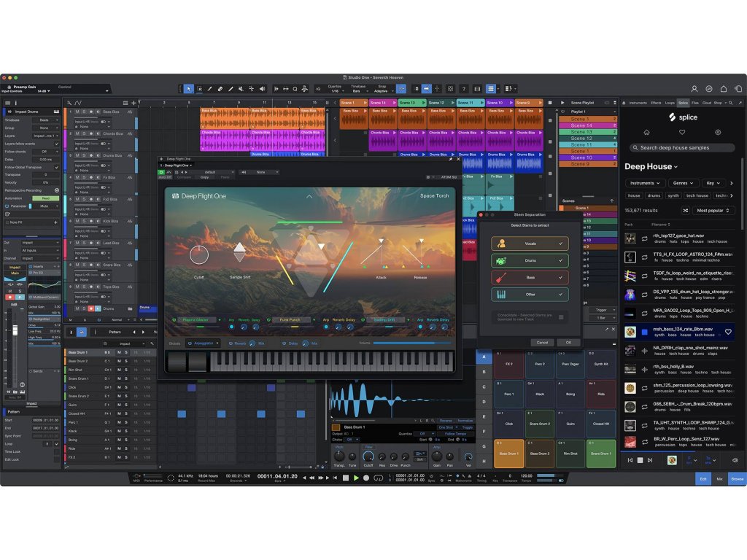The height and width of the screenshot is (560, 747).
Task: Solo the Chords Biza track
Action: point(84,134)
